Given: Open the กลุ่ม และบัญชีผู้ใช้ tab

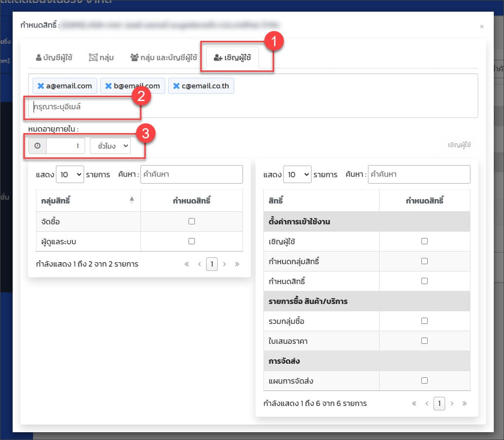Looking at the screenshot, I should 163,58.
